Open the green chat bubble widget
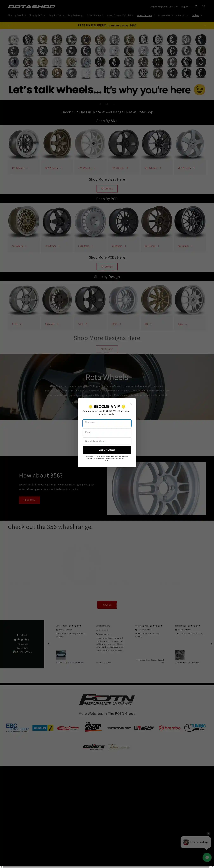The width and height of the screenshot is (214, 868). coord(207,857)
